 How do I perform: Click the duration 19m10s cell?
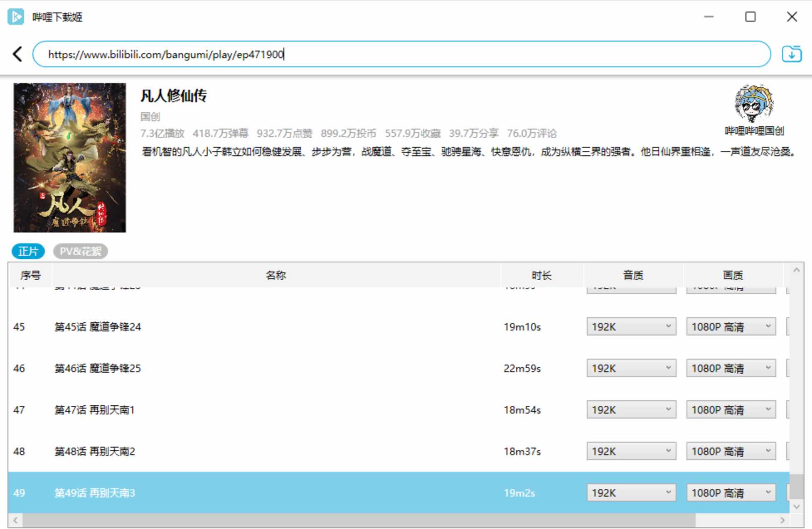tap(522, 327)
